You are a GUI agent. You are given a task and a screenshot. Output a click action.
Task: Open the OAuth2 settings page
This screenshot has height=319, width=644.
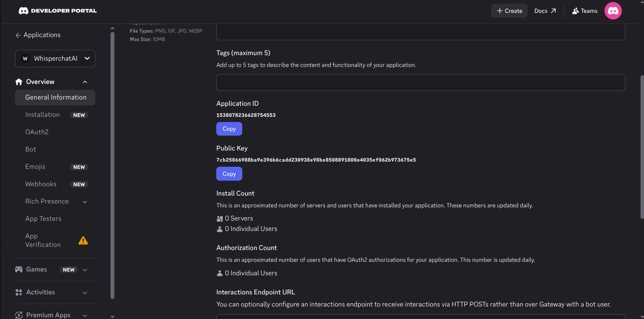click(x=37, y=132)
